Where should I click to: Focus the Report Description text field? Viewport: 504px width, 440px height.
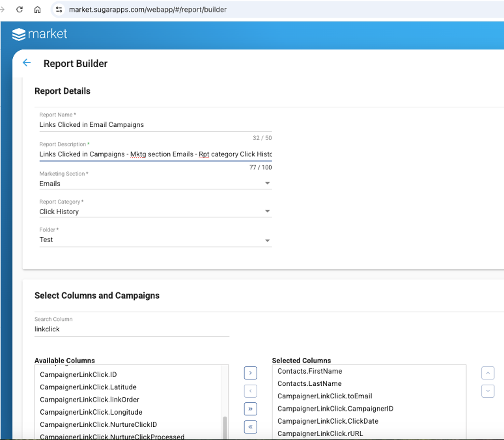156,154
